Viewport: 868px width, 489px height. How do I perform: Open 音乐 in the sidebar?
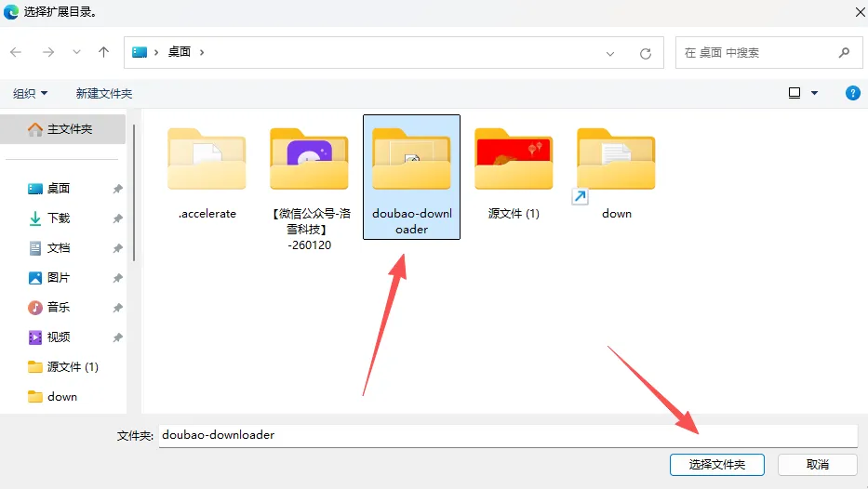[58, 308]
